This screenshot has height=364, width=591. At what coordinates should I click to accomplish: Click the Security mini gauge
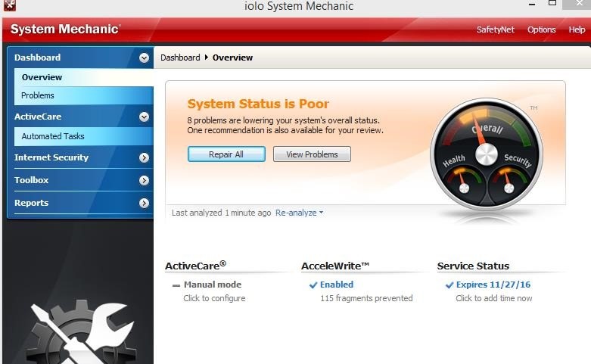509,182
